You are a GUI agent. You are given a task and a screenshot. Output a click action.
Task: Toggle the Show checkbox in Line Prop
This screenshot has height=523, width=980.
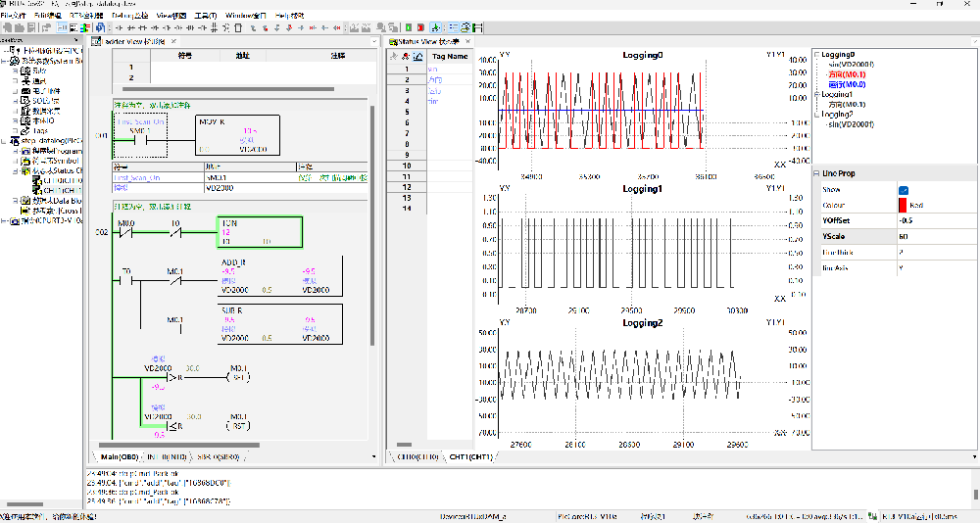click(904, 190)
